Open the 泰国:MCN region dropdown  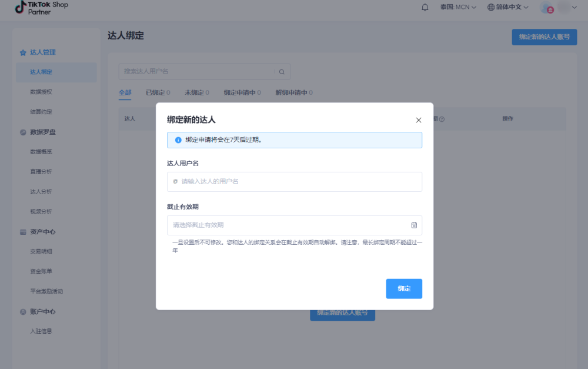tap(458, 6)
